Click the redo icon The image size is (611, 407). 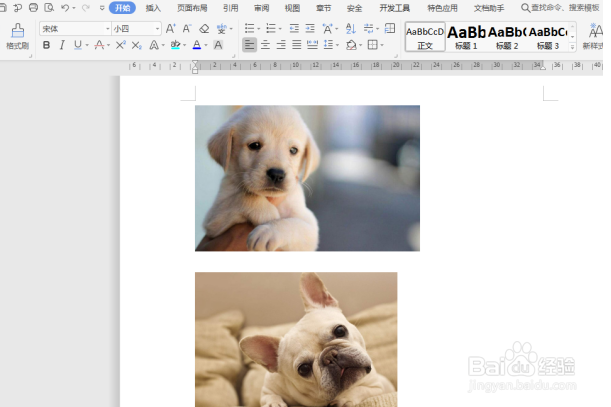86,8
